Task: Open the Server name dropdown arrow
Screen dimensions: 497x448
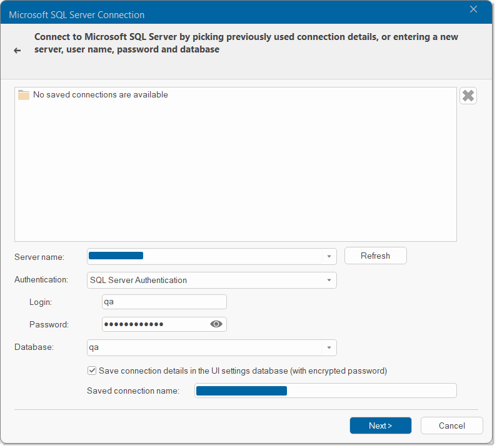Action: (330, 257)
